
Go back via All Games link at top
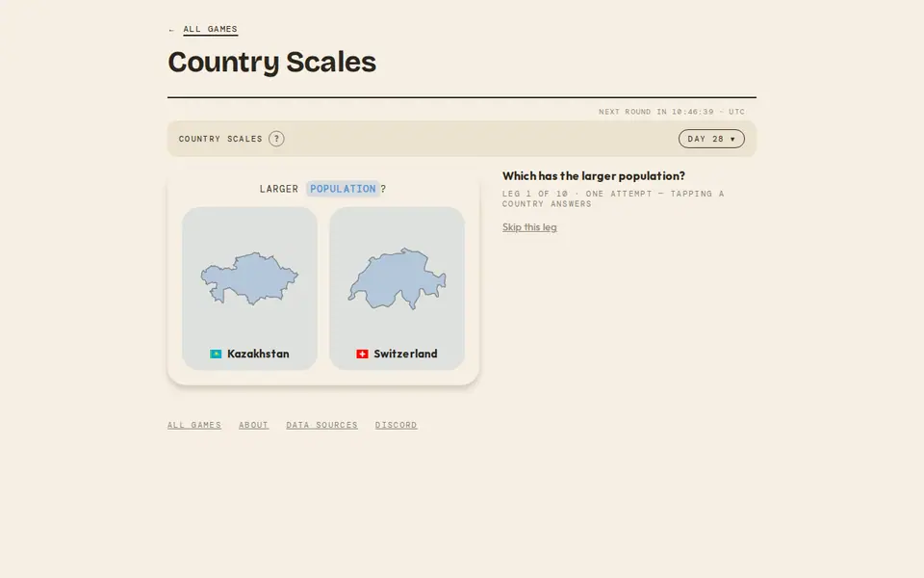[x=211, y=29]
